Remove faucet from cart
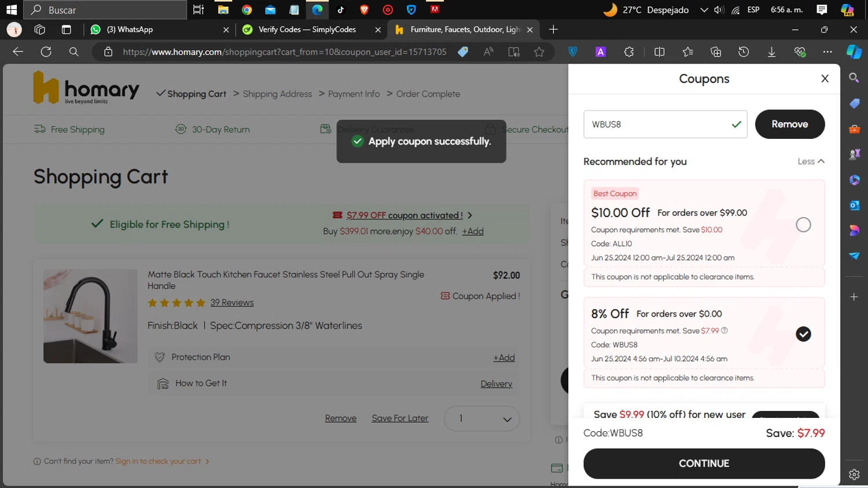Image resolution: width=868 pixels, height=488 pixels. (341, 418)
